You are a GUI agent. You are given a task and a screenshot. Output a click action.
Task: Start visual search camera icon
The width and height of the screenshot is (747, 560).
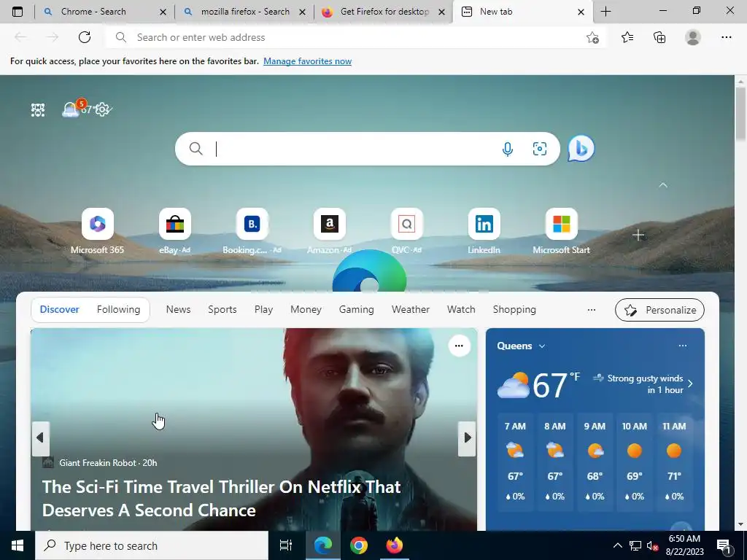coord(539,149)
